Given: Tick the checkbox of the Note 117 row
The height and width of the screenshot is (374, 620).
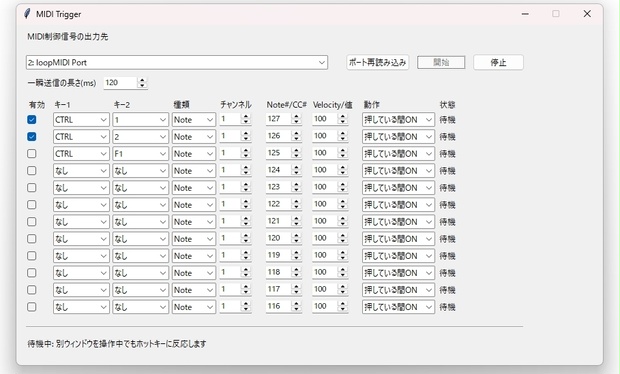Looking at the screenshot, I should coord(32,290).
